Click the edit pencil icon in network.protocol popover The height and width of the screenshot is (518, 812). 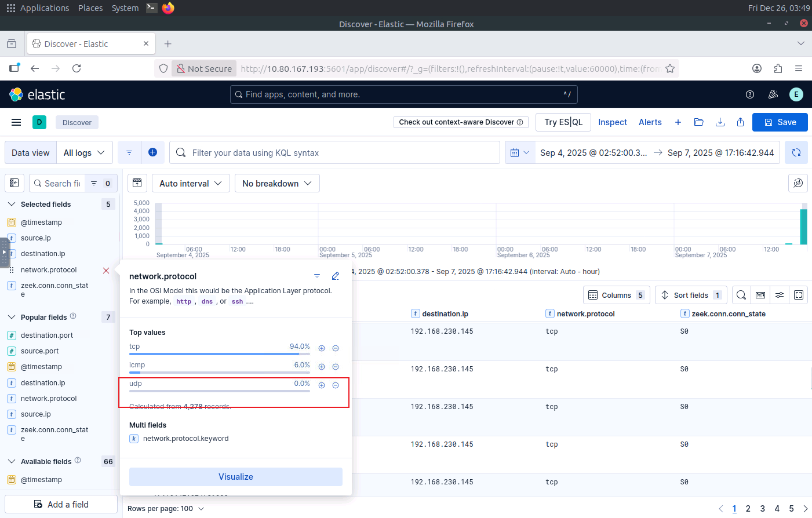[335, 276]
